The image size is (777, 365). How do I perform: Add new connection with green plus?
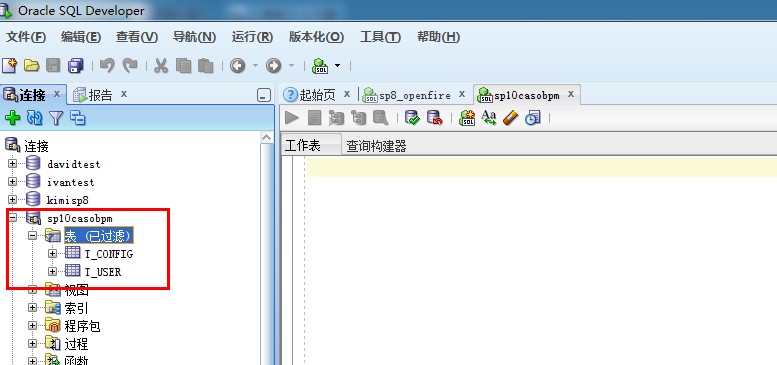pyautogui.click(x=12, y=118)
